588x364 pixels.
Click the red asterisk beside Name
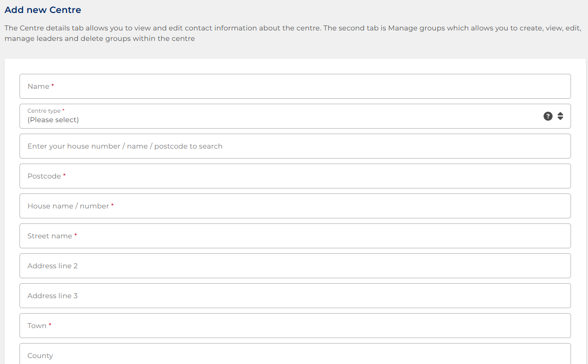click(52, 86)
